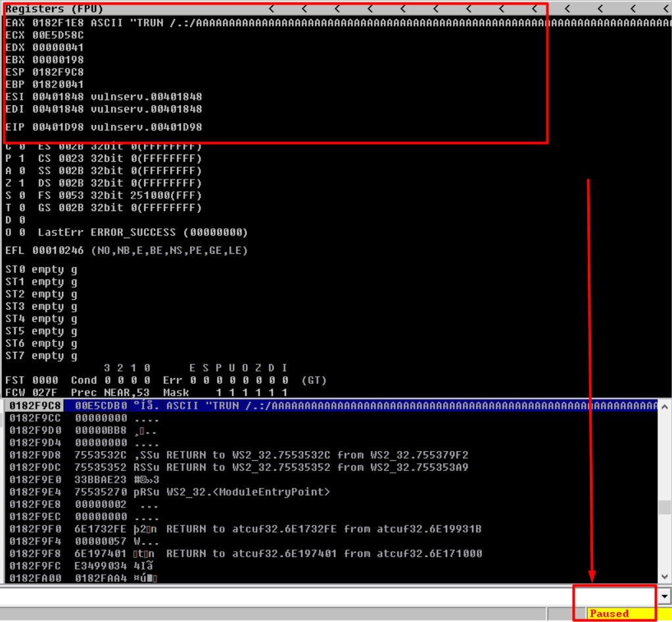Select the ST0 empty FPU register
Viewport: 672px width, 622px height.
click(x=41, y=270)
